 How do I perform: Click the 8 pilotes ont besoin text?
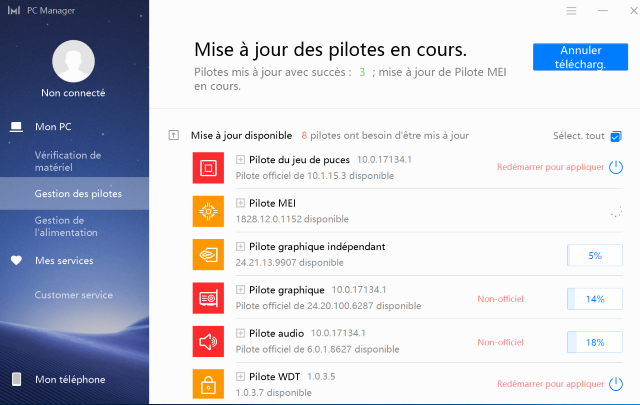[x=385, y=136]
